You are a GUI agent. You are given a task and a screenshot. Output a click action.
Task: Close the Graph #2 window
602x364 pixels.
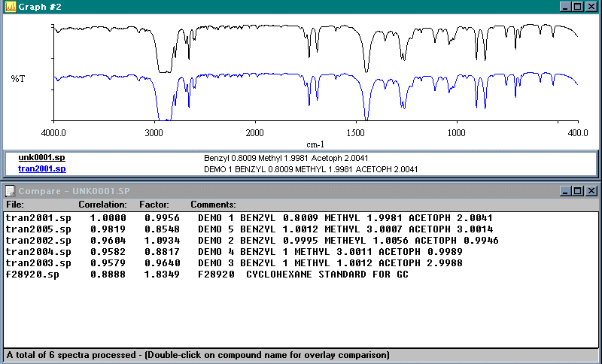pos(591,7)
